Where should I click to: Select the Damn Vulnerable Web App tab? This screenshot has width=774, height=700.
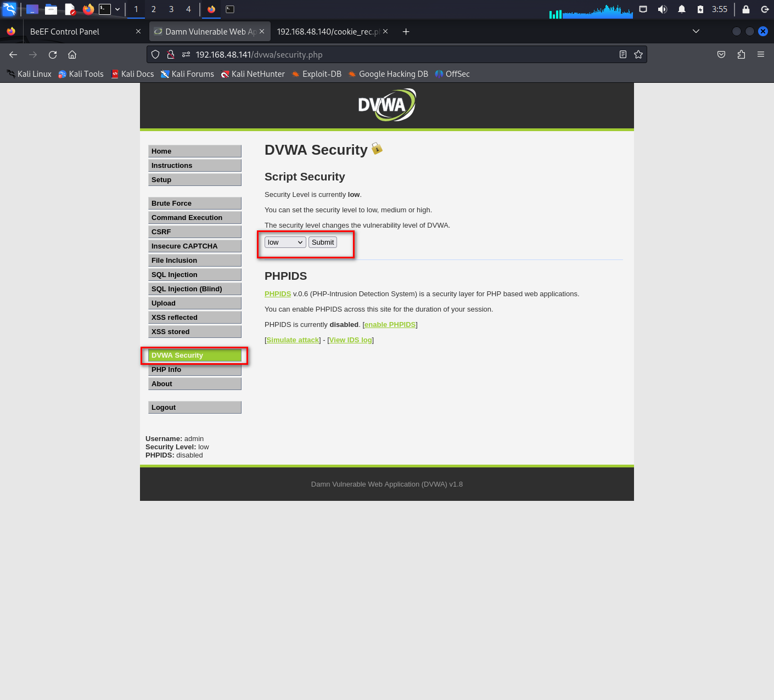click(x=209, y=32)
